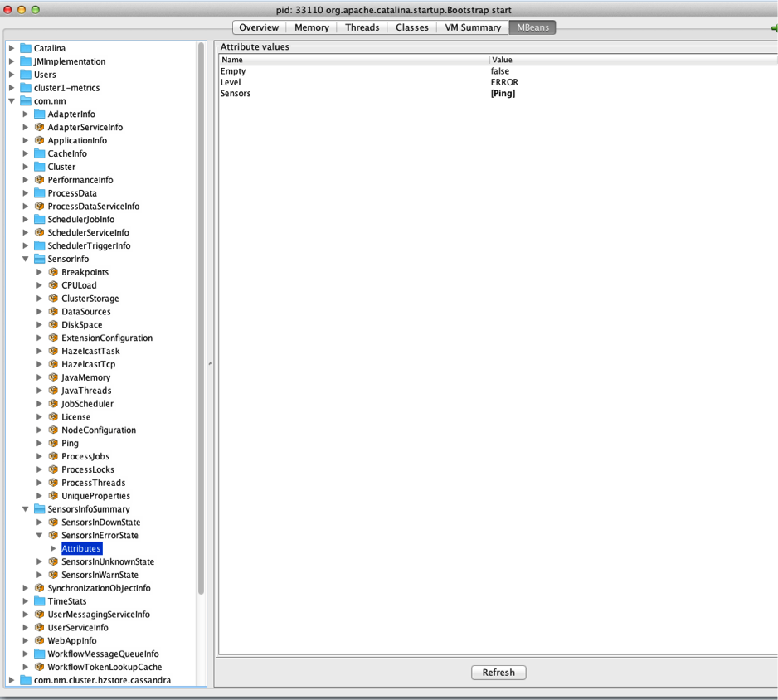Click the TimeStats folder icon
This screenshot has width=778, height=700.
coord(39,601)
